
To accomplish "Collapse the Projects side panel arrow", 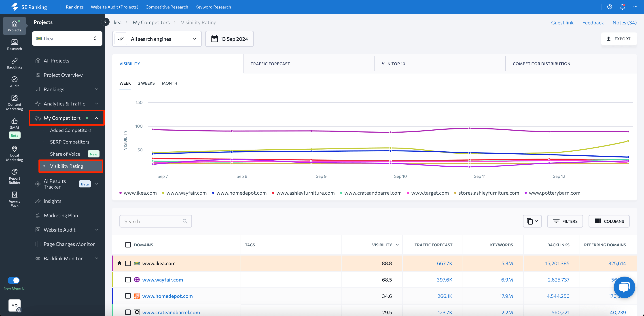I will 105,22.
